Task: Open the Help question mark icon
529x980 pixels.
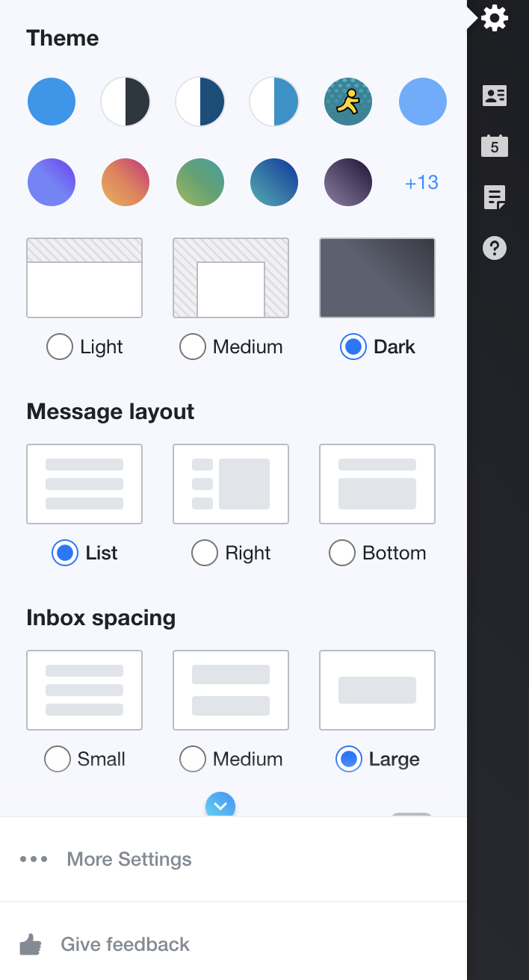Action: pos(495,248)
